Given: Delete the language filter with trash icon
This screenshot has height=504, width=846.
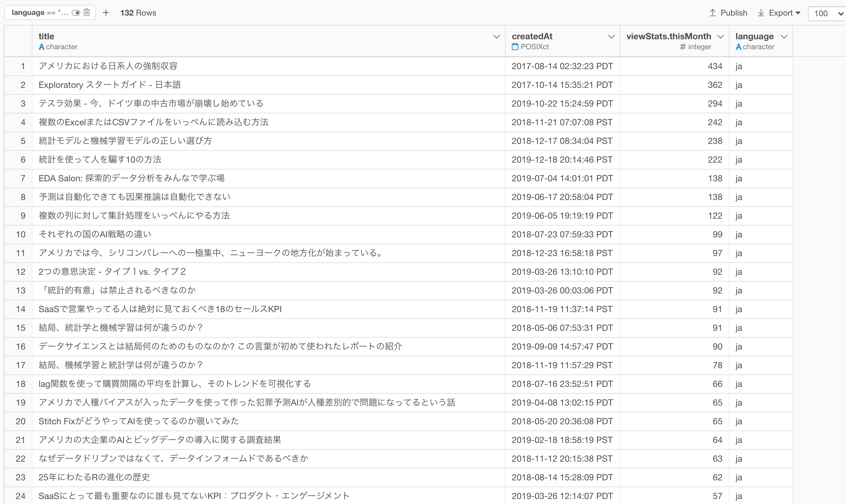Looking at the screenshot, I should (87, 12).
